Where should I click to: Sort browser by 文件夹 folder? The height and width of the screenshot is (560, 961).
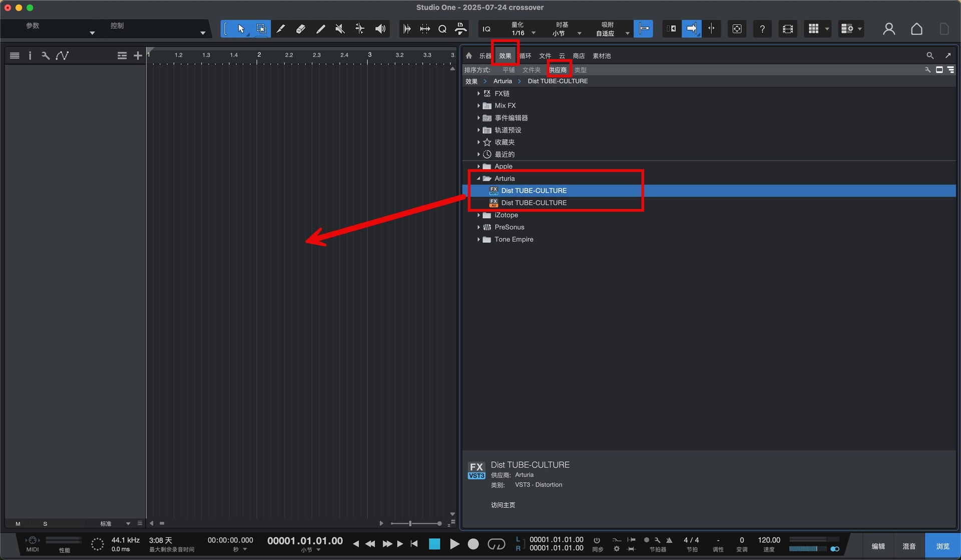532,70
